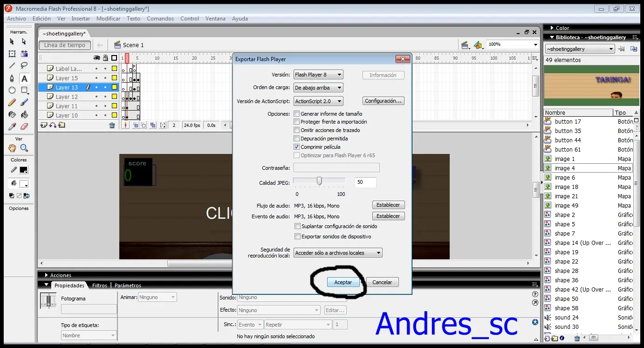Toggle the Línea de tiempo button
The image size is (644, 348).
(65, 45)
